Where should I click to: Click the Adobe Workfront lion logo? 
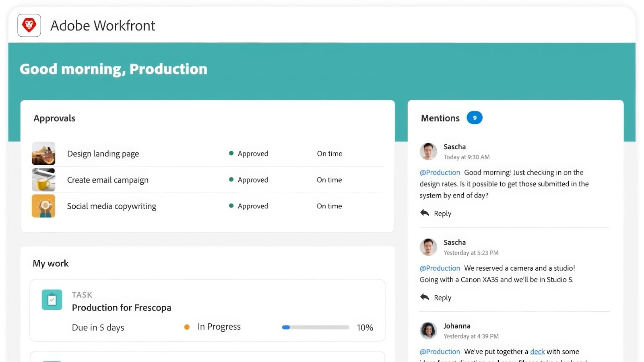29,25
